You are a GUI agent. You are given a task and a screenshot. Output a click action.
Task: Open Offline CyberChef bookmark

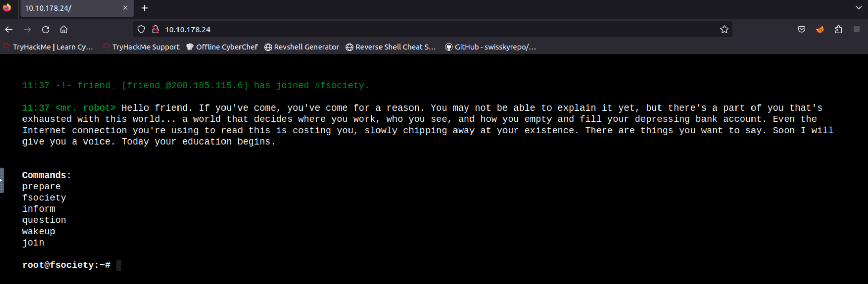point(222,47)
